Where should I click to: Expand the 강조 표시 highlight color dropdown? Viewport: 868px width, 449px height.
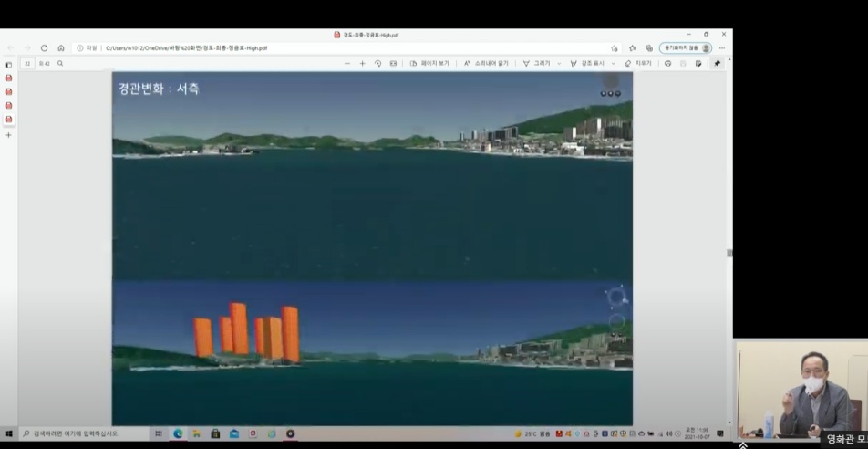[x=613, y=64]
